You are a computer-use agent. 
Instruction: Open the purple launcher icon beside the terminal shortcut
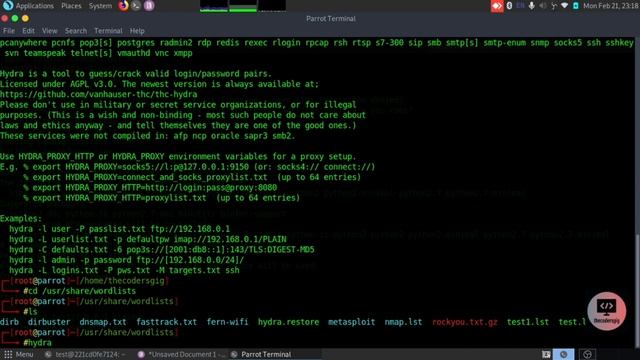[149, 6]
